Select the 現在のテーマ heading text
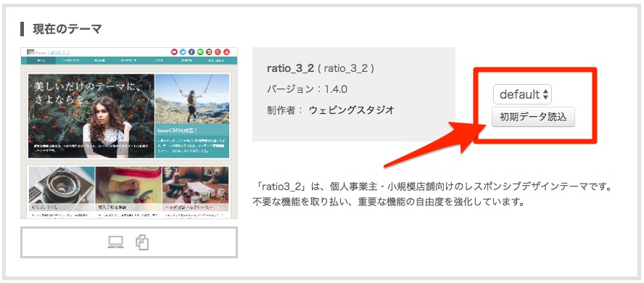This screenshot has height=283, width=644. 67,29
